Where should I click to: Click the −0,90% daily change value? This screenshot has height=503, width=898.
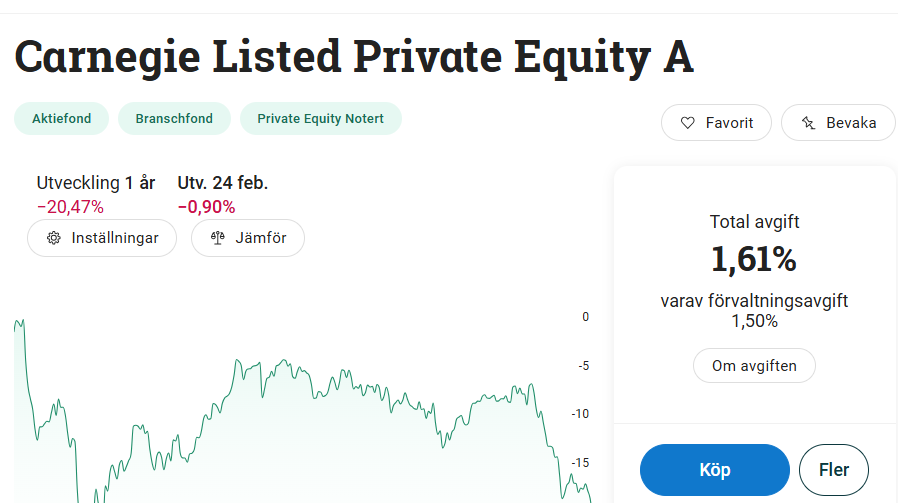tap(206, 207)
